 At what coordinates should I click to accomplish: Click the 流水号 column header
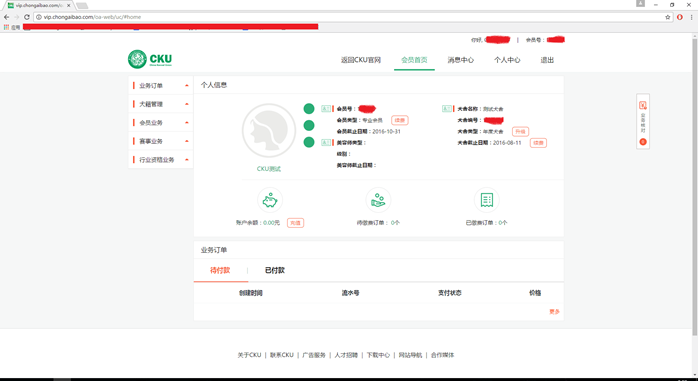tap(350, 293)
